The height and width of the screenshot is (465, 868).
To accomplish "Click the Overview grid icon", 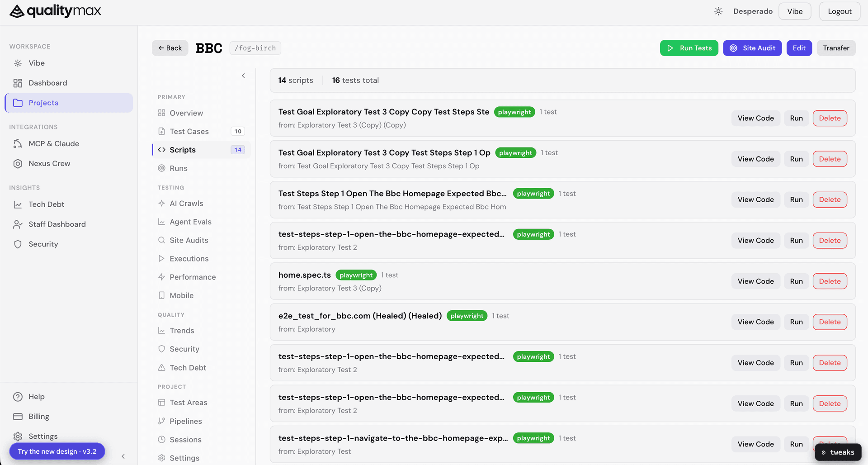I will 161,113.
